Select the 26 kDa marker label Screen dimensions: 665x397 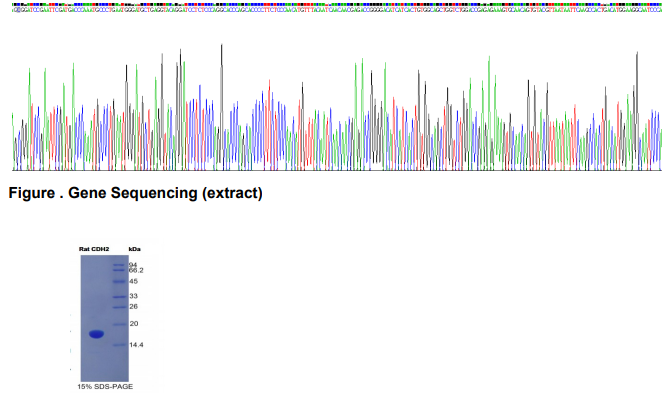pyautogui.click(x=134, y=306)
